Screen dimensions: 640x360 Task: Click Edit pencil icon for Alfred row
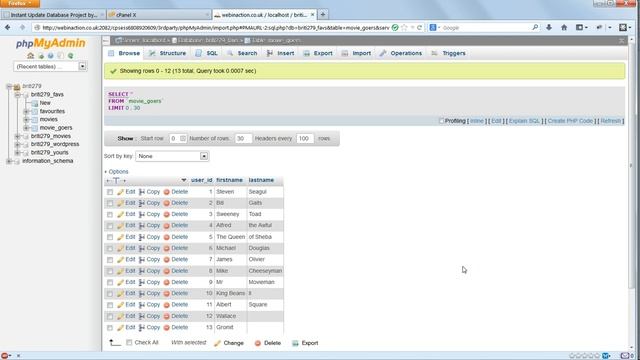click(120, 225)
